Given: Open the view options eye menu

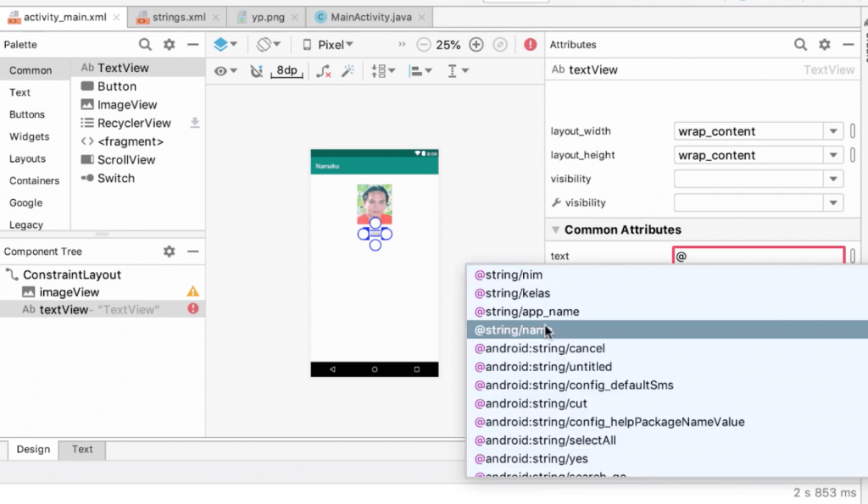Looking at the screenshot, I should coord(225,71).
